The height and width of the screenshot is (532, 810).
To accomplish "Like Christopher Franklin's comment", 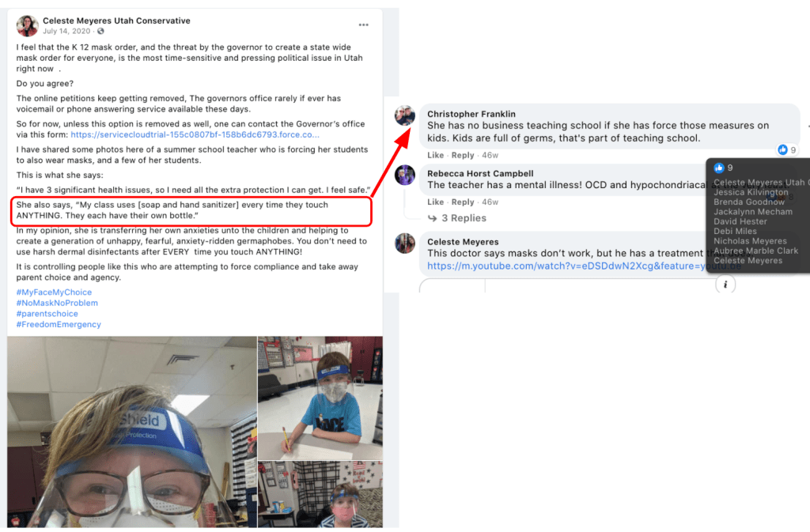I will point(436,155).
